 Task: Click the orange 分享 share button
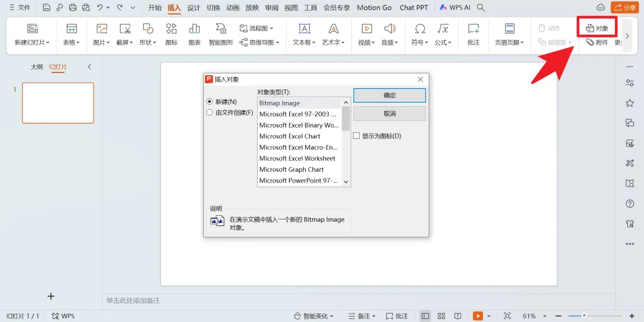tap(624, 7)
